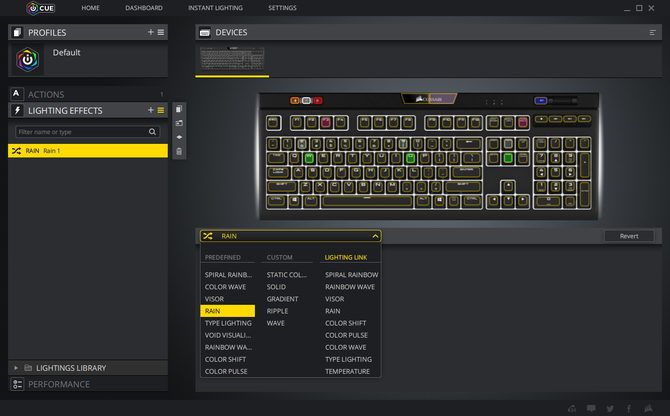Select the Rain 1 effect row
The width and height of the screenshot is (670, 416).
coord(88,150)
